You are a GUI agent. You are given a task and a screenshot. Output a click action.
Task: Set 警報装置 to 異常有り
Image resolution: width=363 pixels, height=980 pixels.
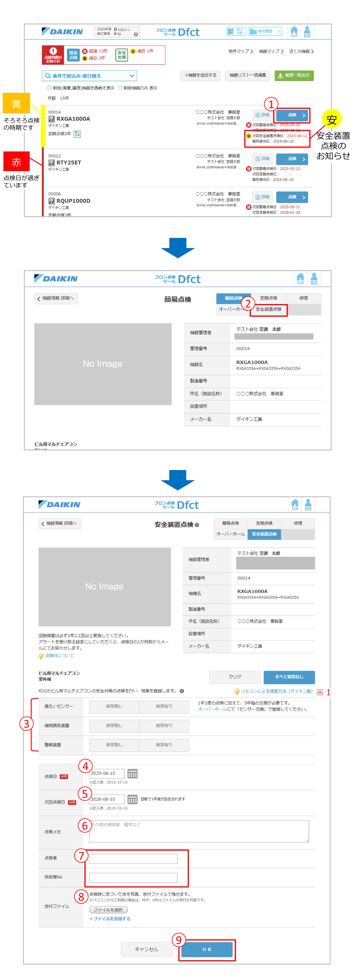164,745
